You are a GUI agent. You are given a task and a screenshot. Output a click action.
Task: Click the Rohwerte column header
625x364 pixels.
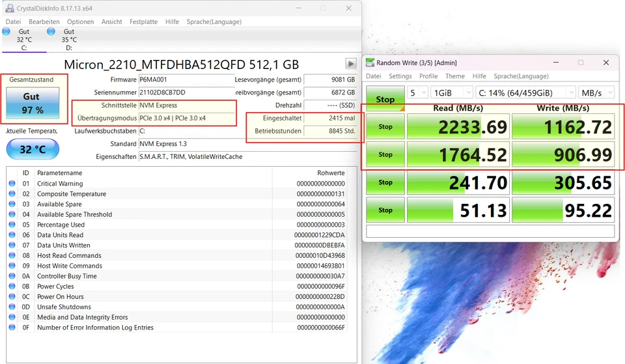(x=331, y=173)
